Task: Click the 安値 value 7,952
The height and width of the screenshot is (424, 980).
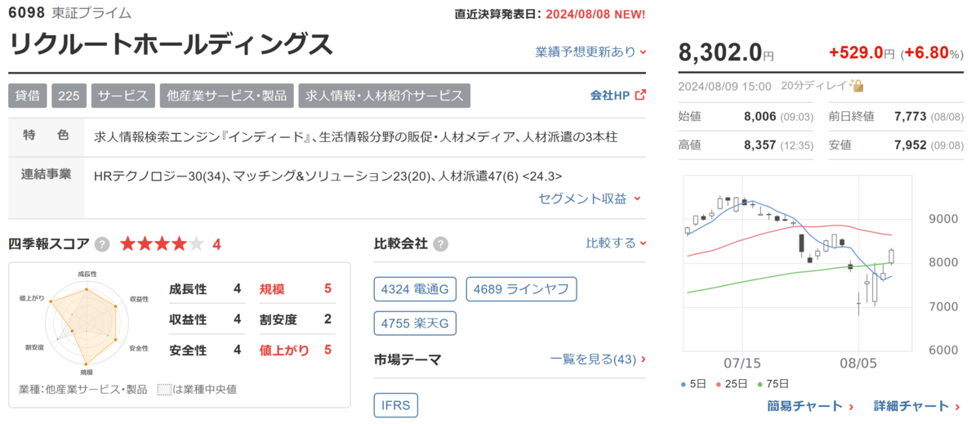Action: pos(910,145)
